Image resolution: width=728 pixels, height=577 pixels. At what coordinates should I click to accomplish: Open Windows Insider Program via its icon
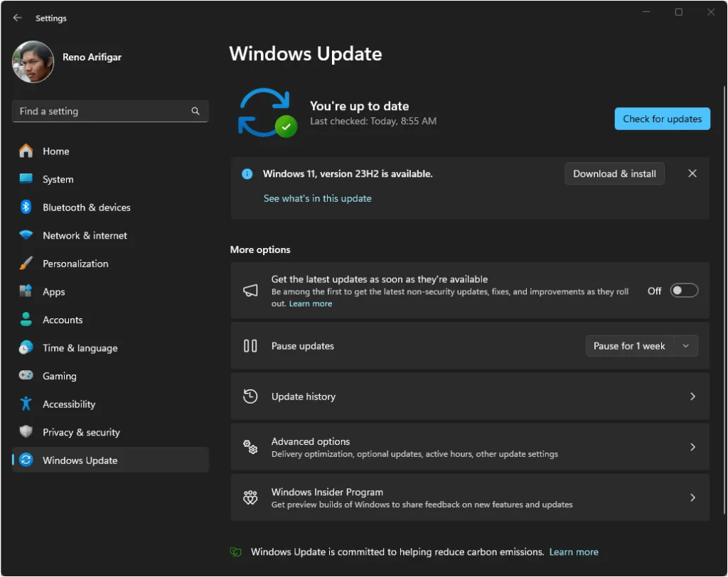250,497
